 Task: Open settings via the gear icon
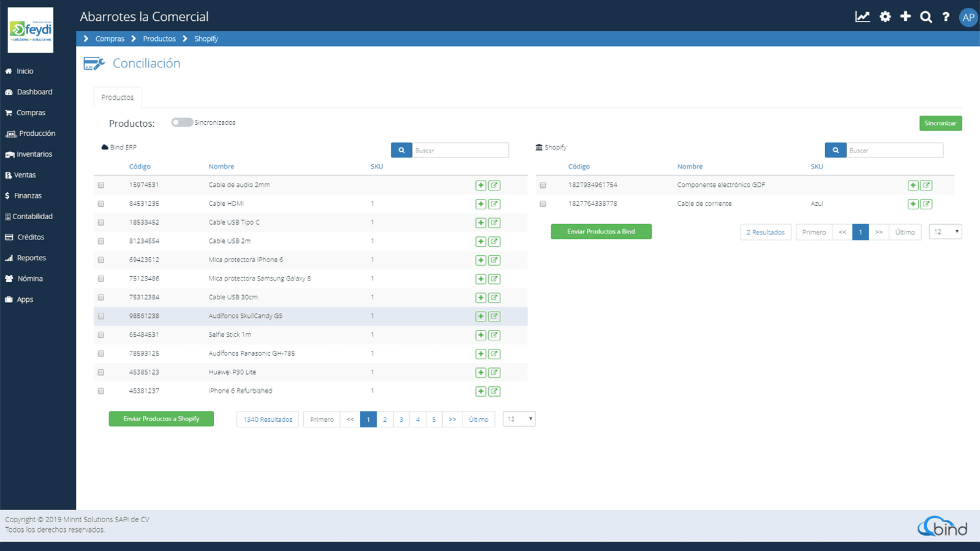click(x=885, y=17)
